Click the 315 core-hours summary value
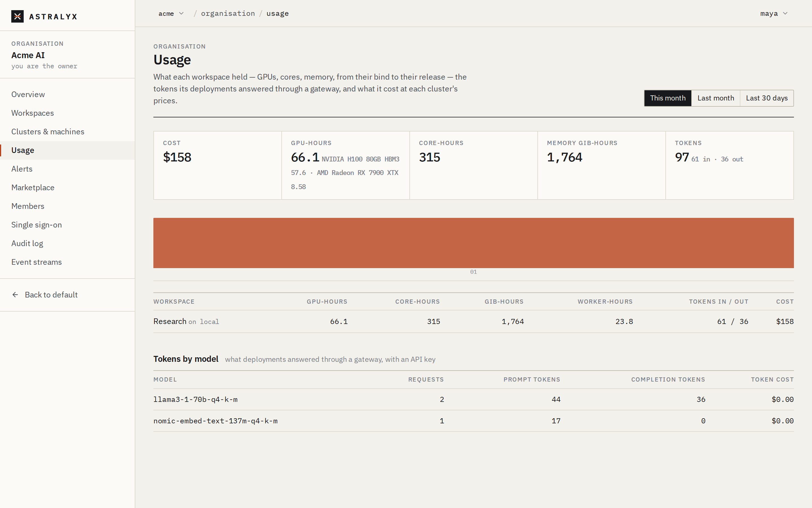The image size is (812, 508). 429,157
